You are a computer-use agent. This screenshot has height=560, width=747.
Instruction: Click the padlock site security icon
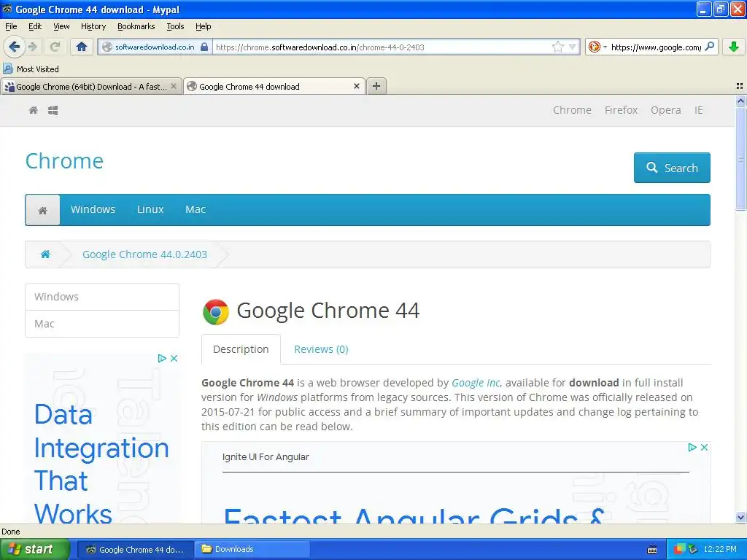coord(204,47)
